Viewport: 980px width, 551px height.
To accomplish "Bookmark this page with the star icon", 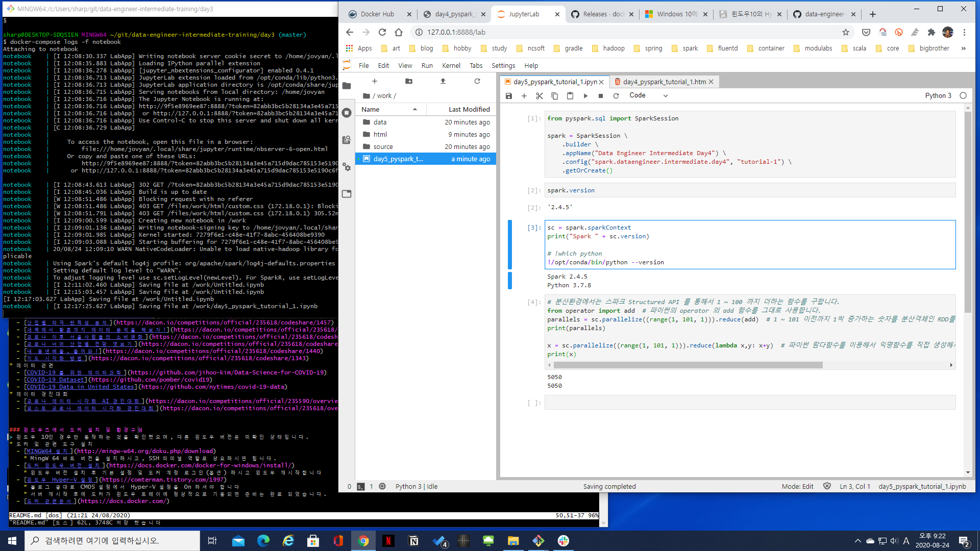I will pos(846,32).
